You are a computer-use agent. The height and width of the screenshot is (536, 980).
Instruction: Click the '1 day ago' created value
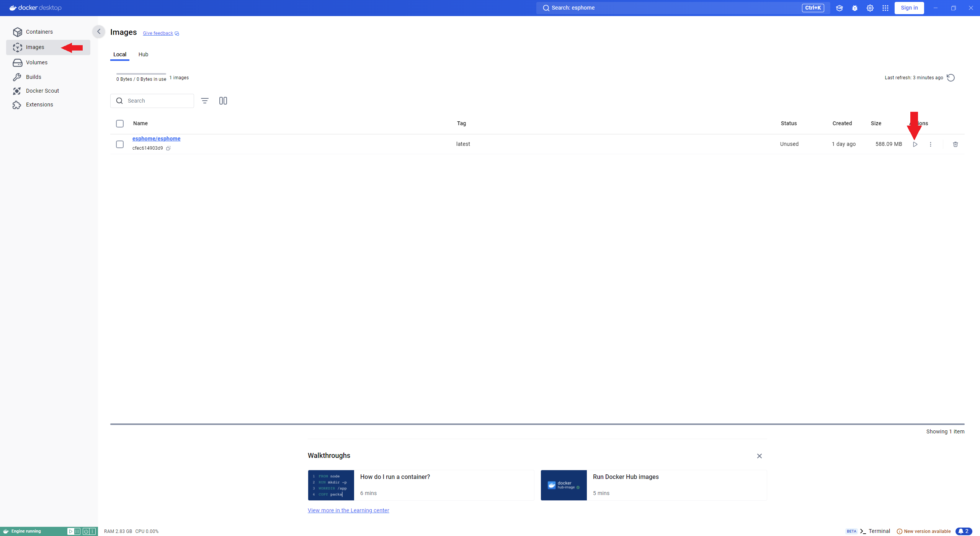[x=844, y=144]
